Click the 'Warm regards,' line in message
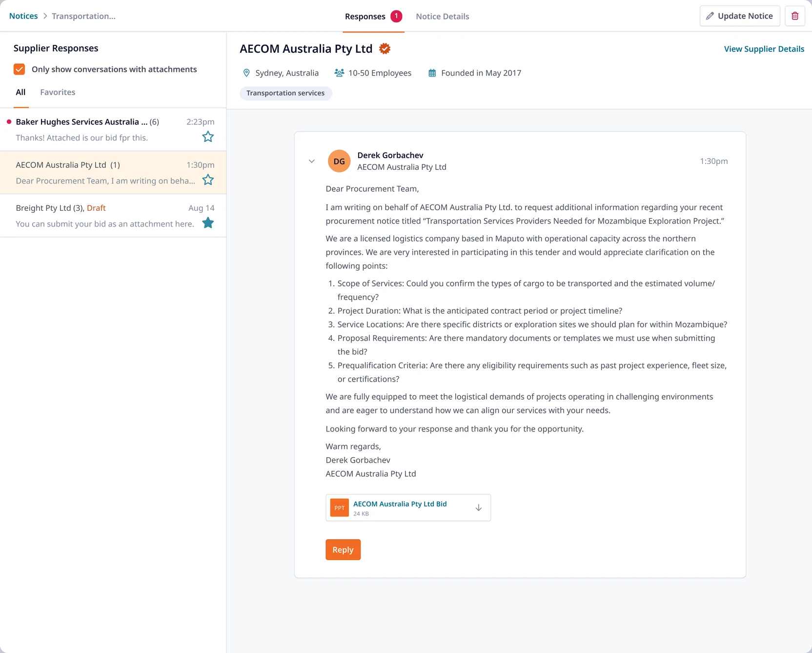Image resolution: width=812 pixels, height=653 pixels. (353, 447)
